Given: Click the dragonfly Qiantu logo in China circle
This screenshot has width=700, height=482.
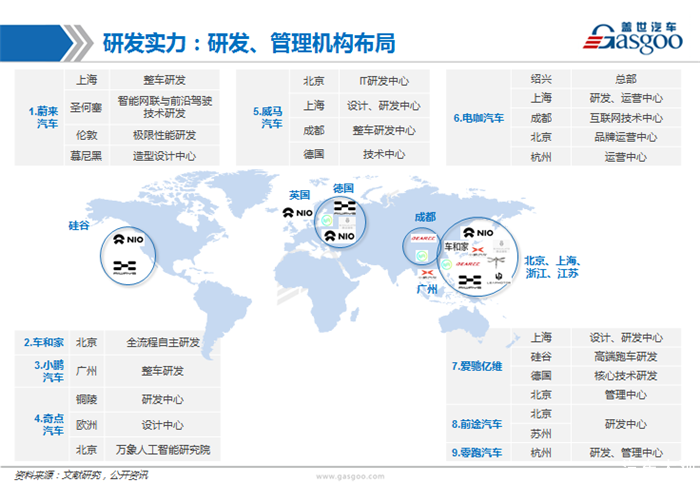Looking at the screenshot, I should pos(496,261).
